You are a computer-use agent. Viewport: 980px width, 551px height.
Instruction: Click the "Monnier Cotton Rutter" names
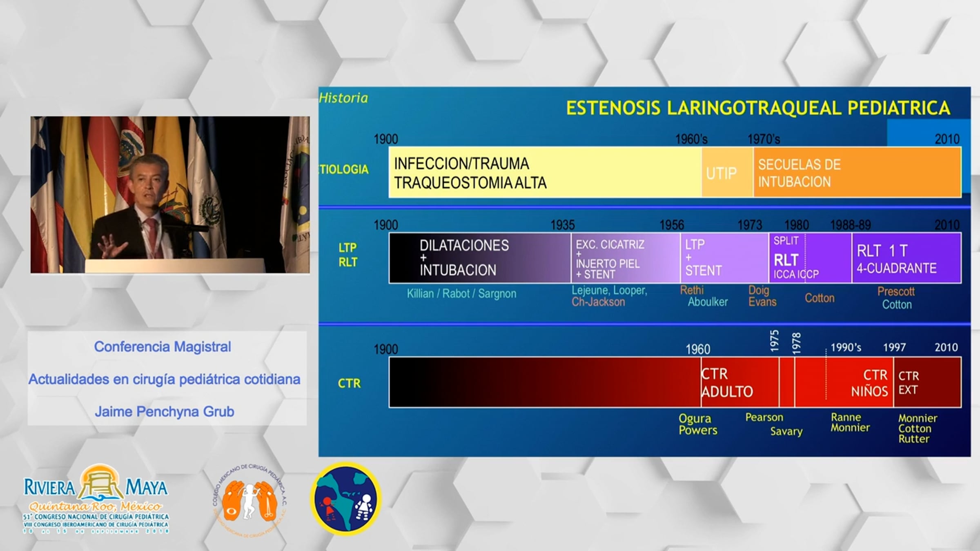(x=918, y=429)
